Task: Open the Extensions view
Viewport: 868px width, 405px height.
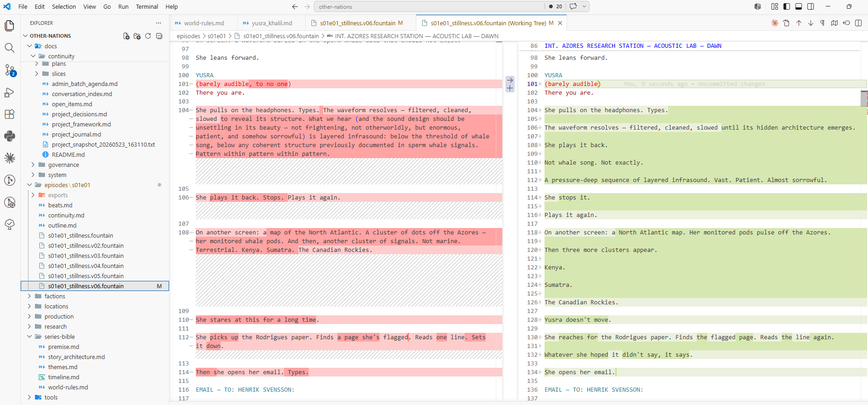Action: pyautogui.click(x=9, y=114)
